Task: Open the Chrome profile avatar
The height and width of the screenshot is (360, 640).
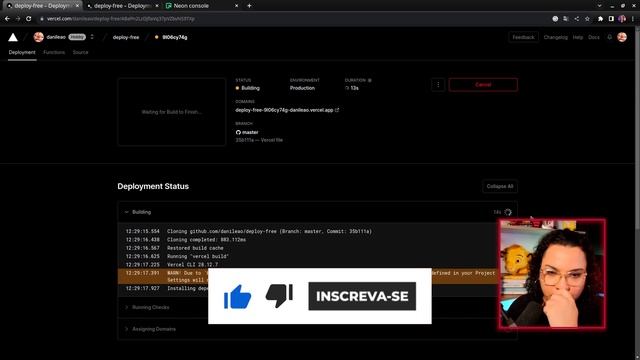Action: (x=622, y=19)
